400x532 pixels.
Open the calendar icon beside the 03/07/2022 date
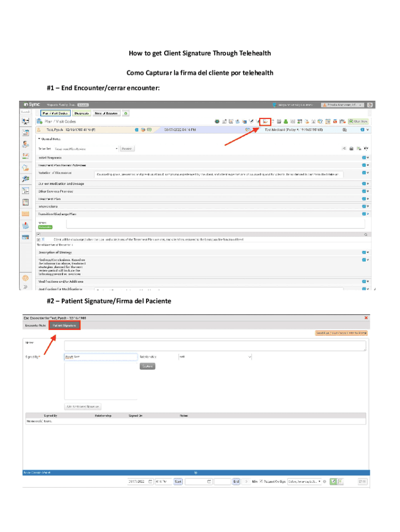click(x=151, y=482)
